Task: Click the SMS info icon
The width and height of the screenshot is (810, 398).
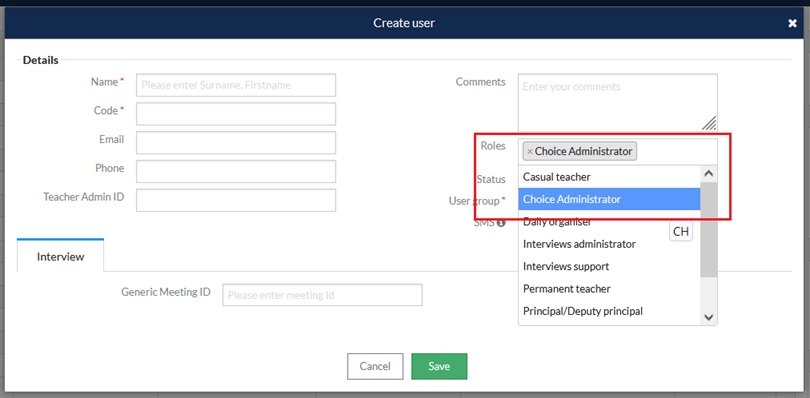Action: [x=501, y=223]
